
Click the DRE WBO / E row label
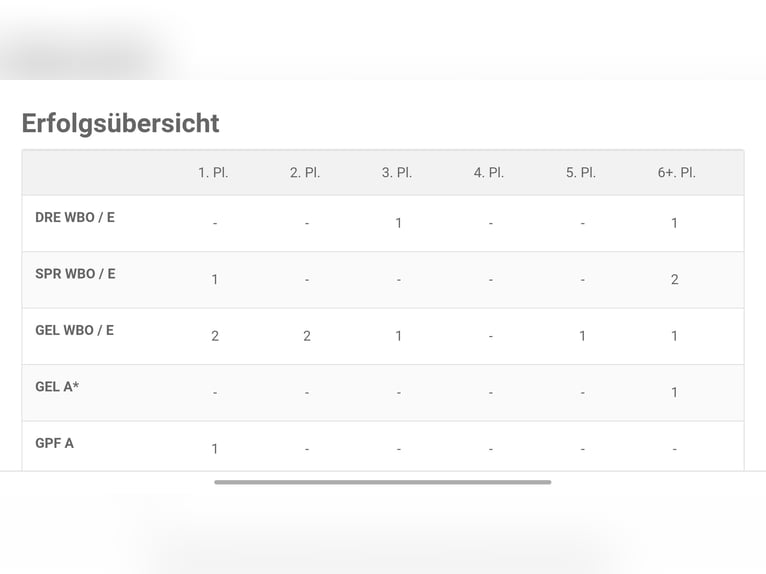[75, 217]
